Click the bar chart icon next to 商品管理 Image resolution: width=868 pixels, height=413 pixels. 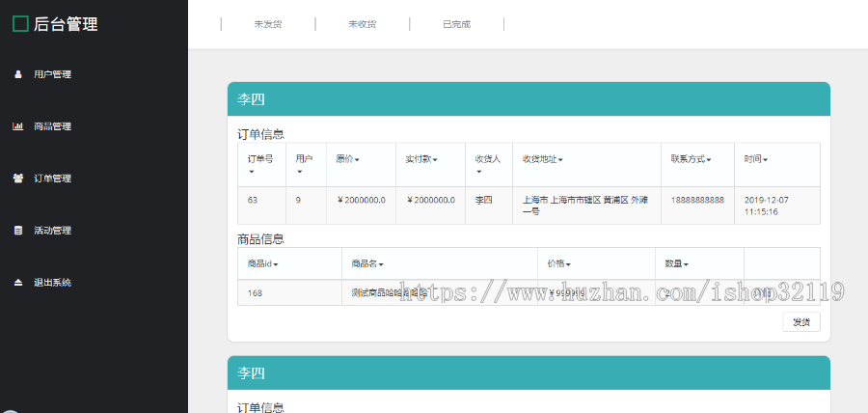pos(17,126)
